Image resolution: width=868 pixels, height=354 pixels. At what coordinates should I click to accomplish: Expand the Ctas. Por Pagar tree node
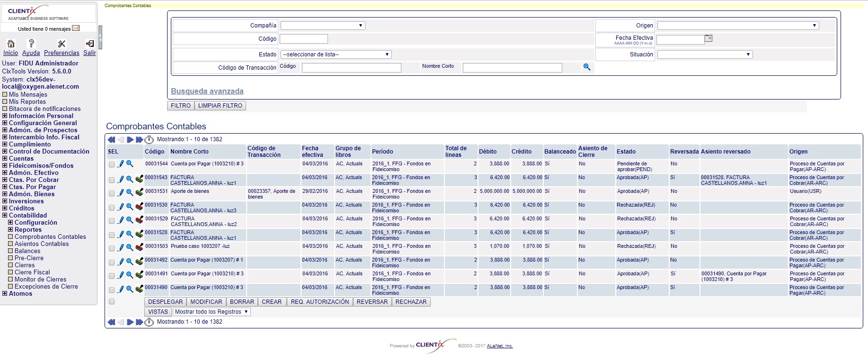5,187
